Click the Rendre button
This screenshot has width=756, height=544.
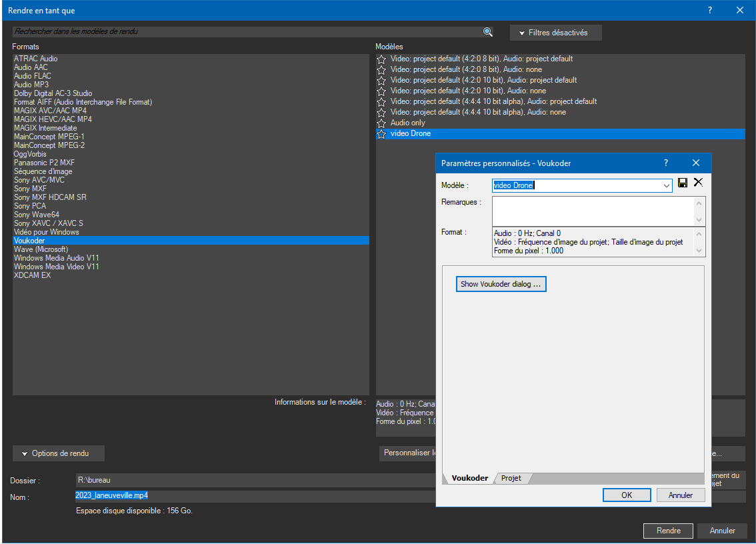[668, 531]
